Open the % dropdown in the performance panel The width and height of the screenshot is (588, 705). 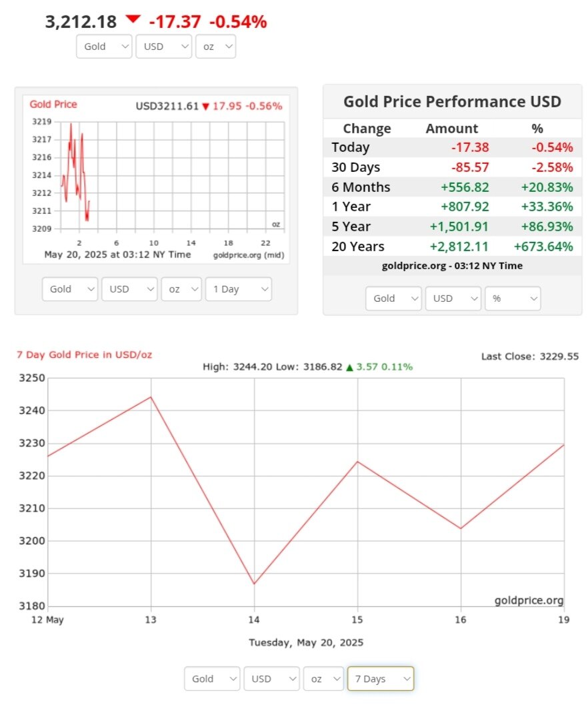point(512,299)
